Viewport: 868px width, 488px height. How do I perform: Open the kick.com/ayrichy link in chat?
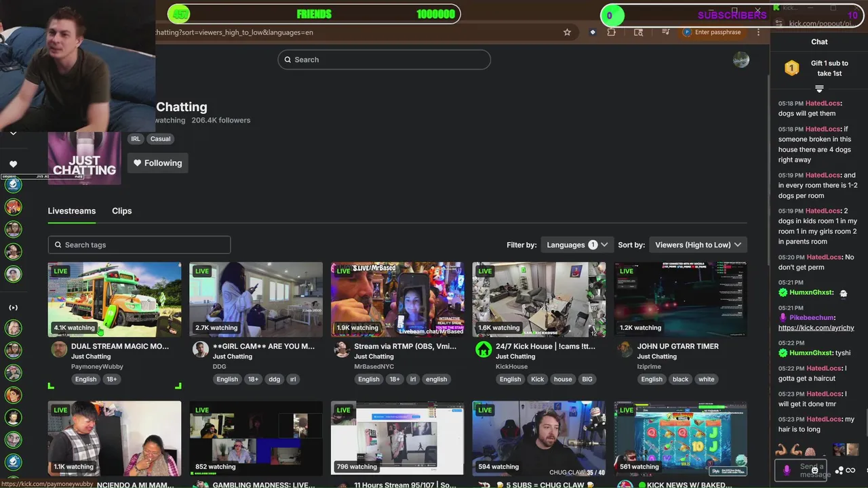coord(816,328)
